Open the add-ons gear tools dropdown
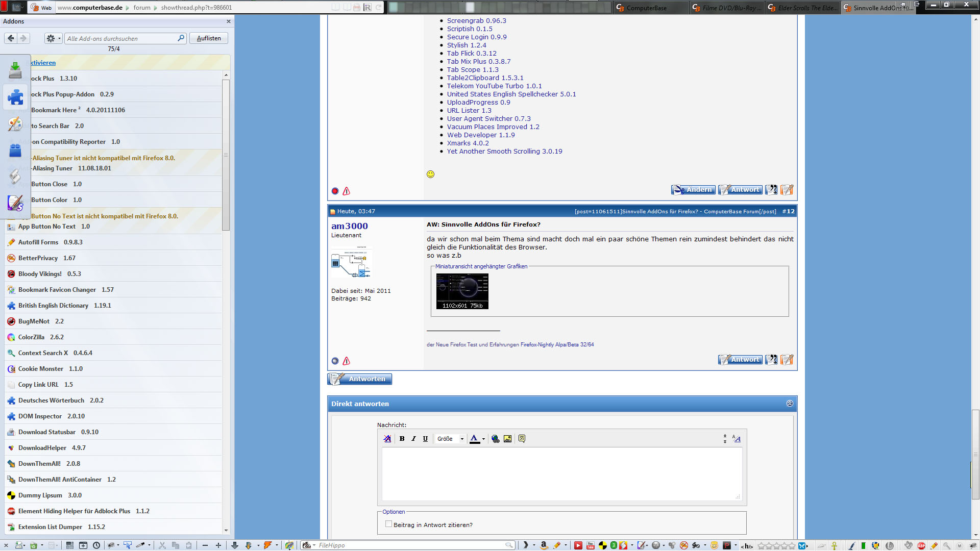980x551 pixels. coord(53,38)
